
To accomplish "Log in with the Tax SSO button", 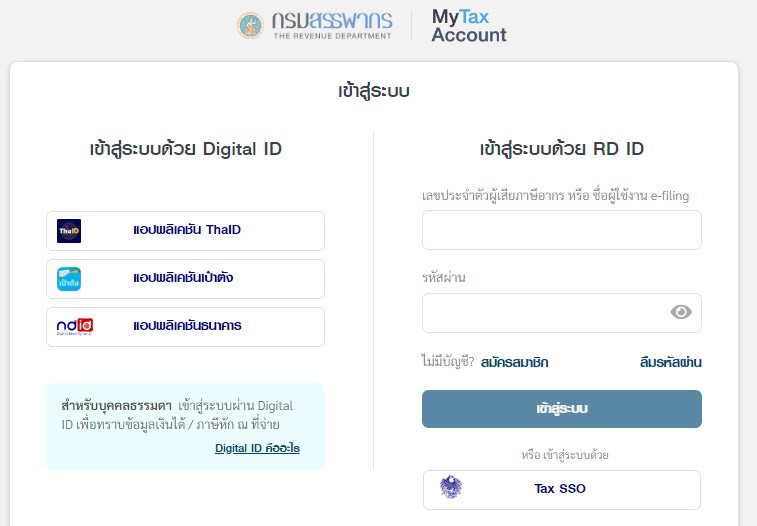I will click(561, 490).
